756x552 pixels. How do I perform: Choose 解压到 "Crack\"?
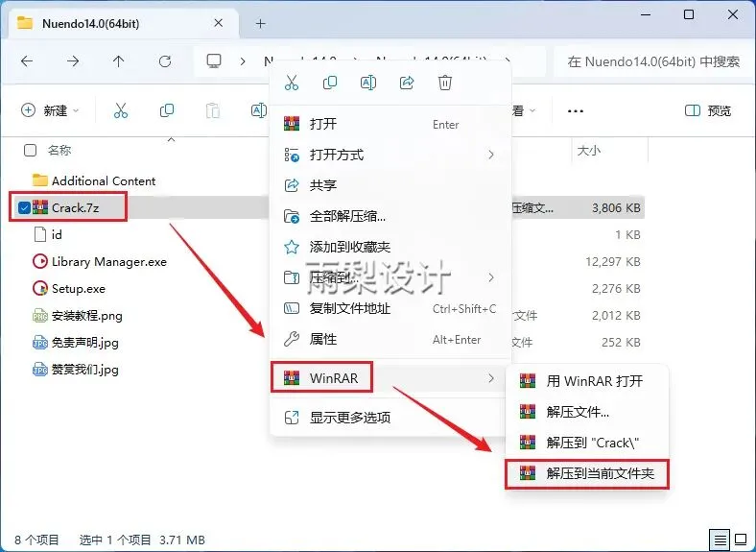pos(587,443)
